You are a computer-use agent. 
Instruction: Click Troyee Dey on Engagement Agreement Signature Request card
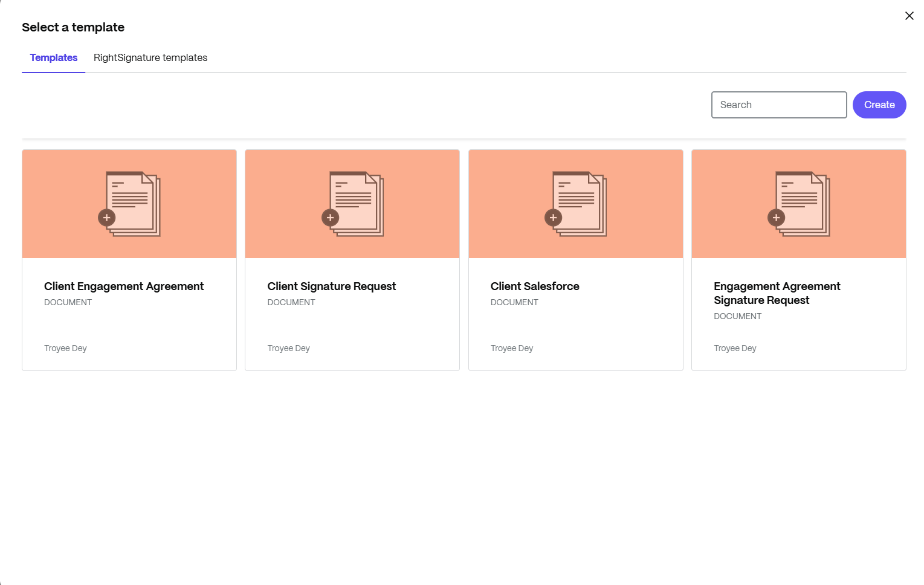[x=735, y=348]
